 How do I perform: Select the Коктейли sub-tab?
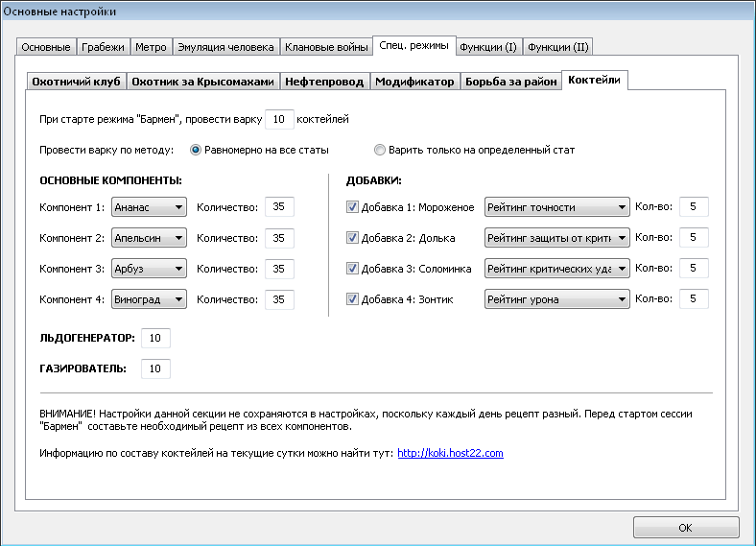[x=595, y=80]
